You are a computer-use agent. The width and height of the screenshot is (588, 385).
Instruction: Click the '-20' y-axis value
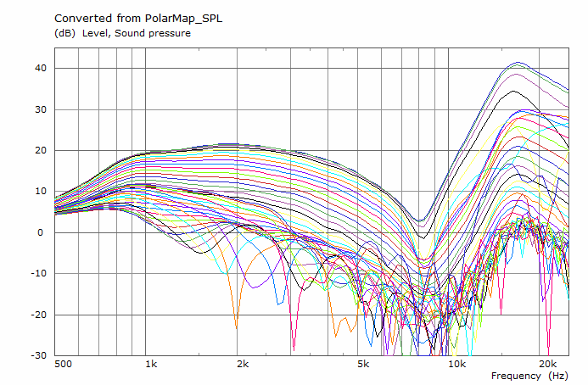tap(39, 315)
